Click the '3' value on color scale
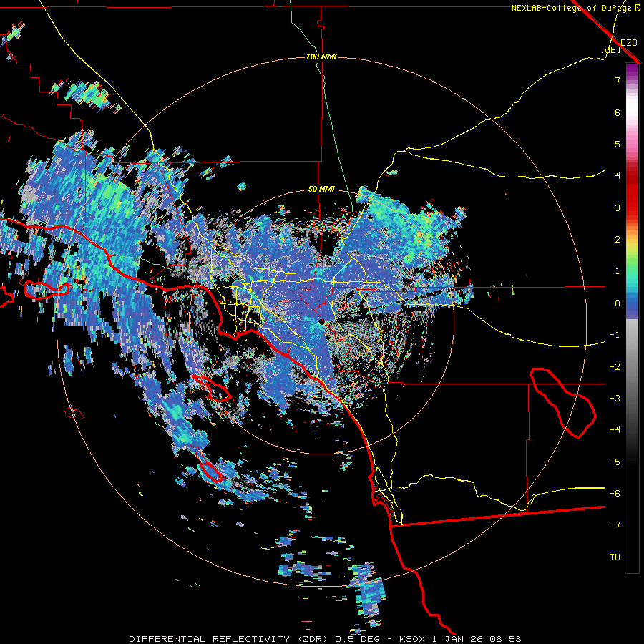The image size is (644, 644). click(x=618, y=208)
